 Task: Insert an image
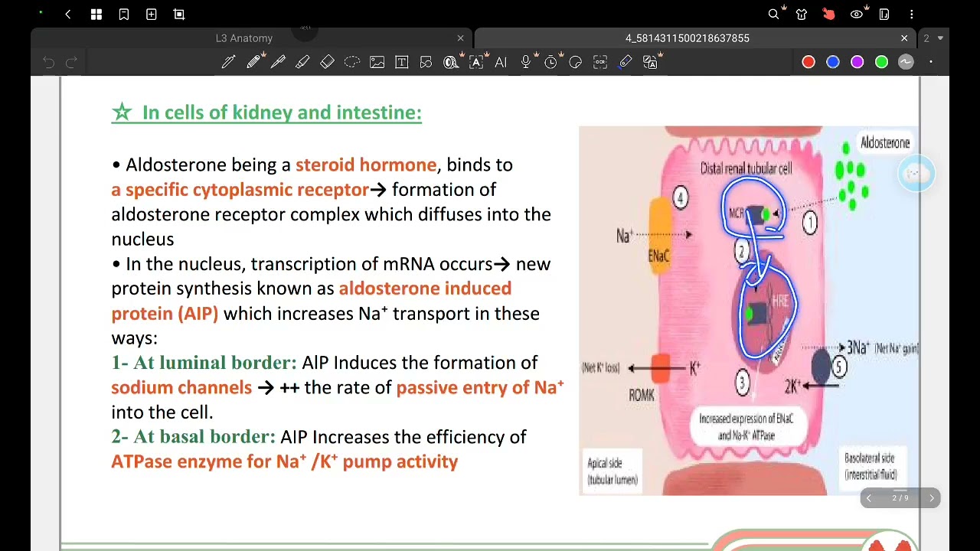(x=377, y=62)
